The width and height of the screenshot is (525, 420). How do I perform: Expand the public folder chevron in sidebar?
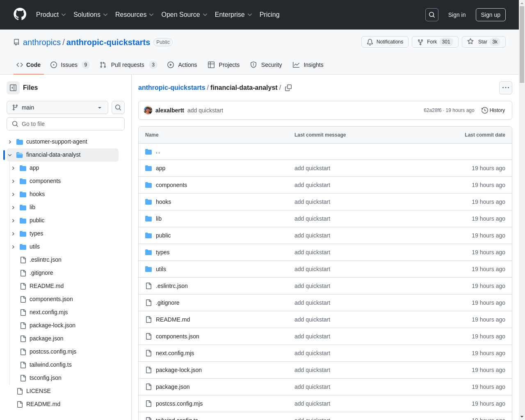tap(13, 220)
